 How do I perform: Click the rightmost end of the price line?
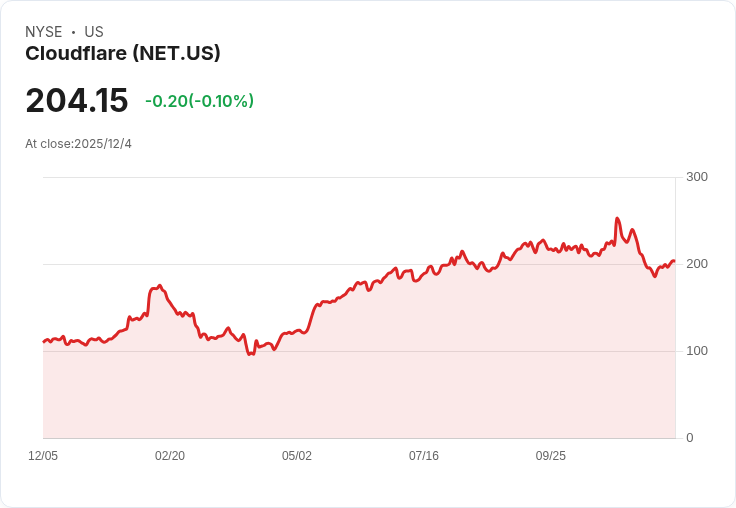tap(674, 261)
